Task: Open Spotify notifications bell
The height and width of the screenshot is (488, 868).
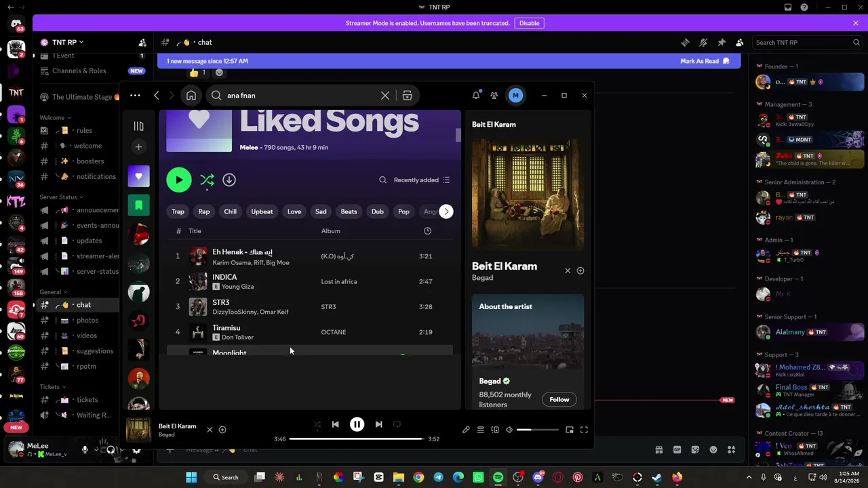Action: [476, 96]
